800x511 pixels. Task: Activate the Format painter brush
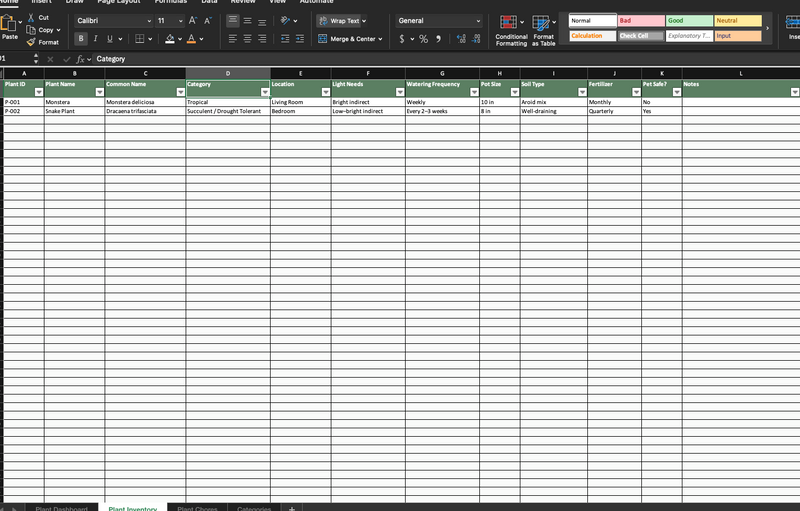[31, 42]
